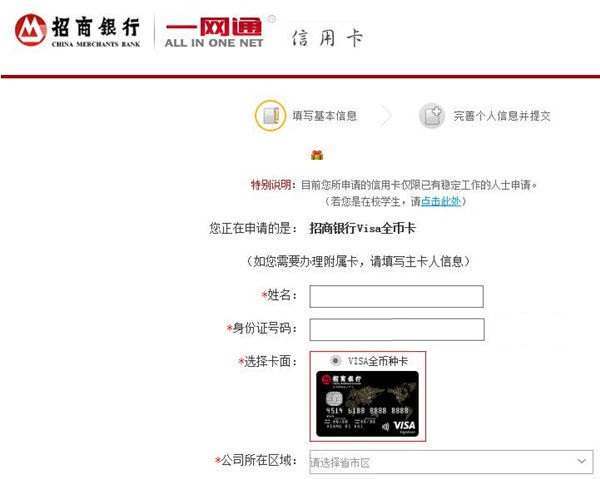600x479 pixels.
Task: Click the 填写基本信息 step label
Action: [324, 116]
